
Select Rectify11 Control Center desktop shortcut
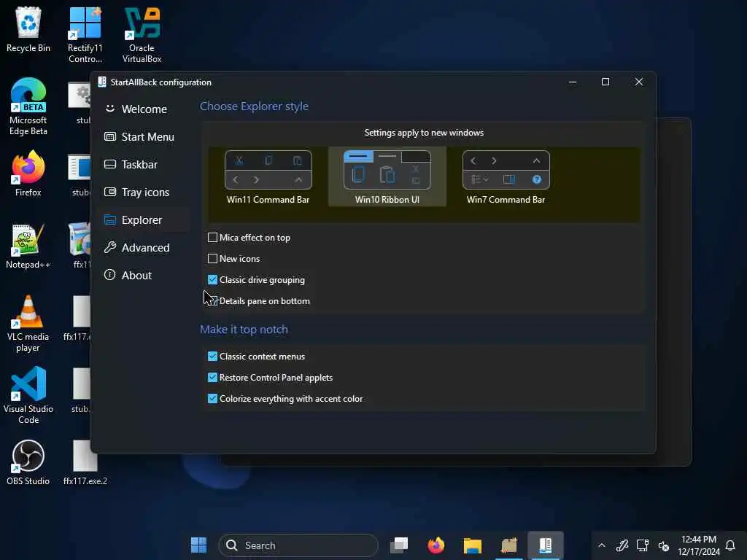(x=85, y=34)
